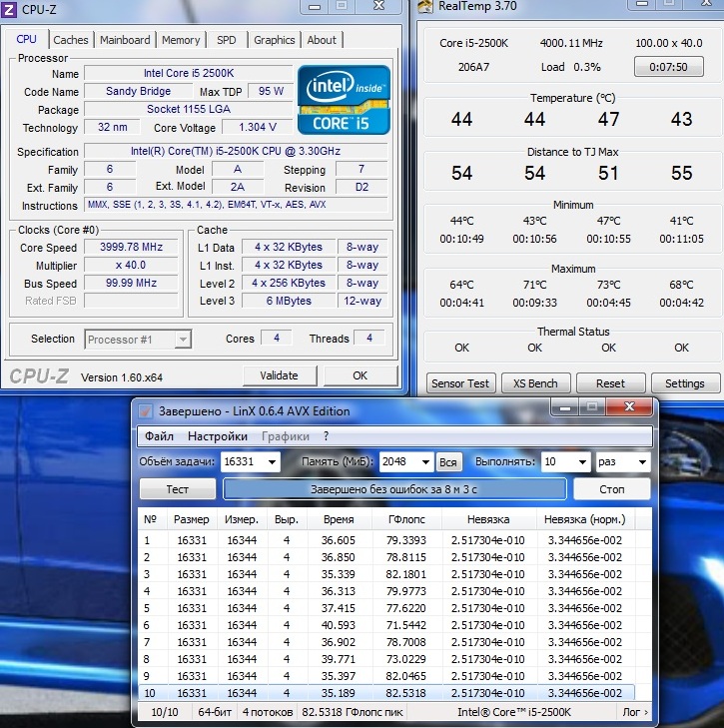Open the ? help menu in LinX

(326, 436)
